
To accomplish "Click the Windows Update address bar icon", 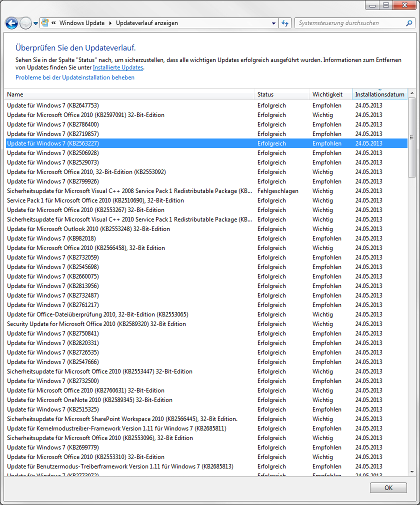I will pyautogui.click(x=45, y=23).
